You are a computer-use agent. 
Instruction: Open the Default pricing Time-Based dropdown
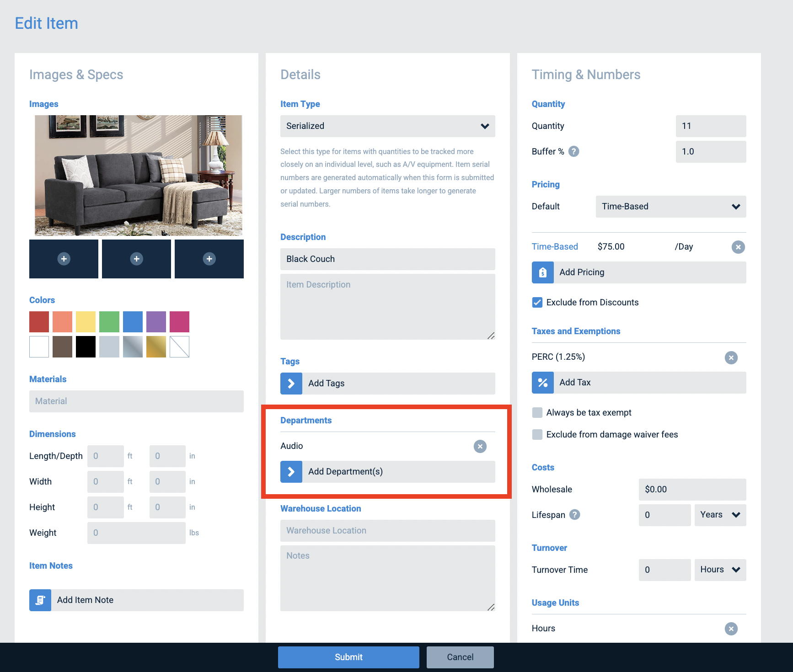click(670, 206)
